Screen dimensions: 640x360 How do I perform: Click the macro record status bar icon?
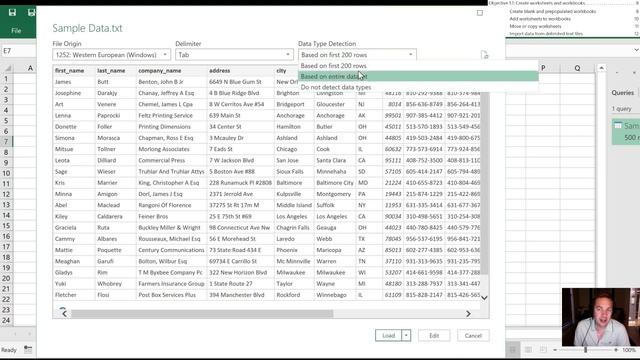[x=28, y=349]
